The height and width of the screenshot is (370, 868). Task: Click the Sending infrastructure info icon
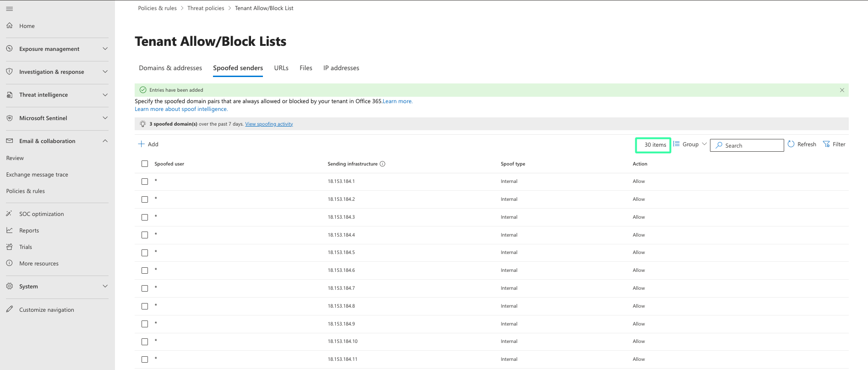coord(382,164)
